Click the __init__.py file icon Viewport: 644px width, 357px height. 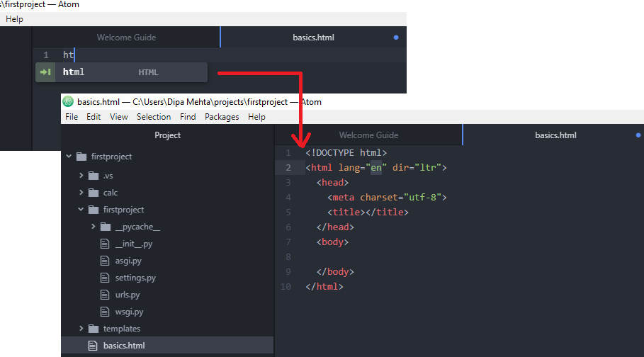105,244
